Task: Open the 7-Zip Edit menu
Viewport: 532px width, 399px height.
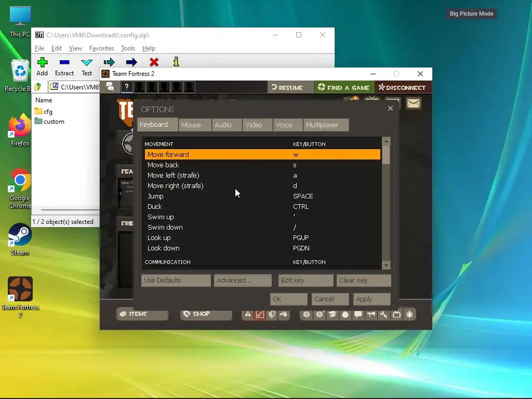Action: [56, 48]
